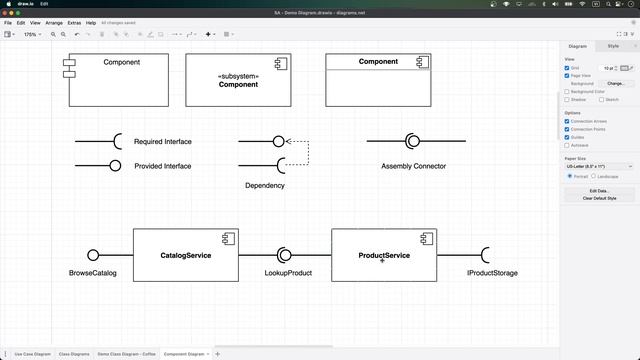Image resolution: width=640 pixels, height=360 pixels.
Task: Open the Edit menu
Action: tap(21, 23)
